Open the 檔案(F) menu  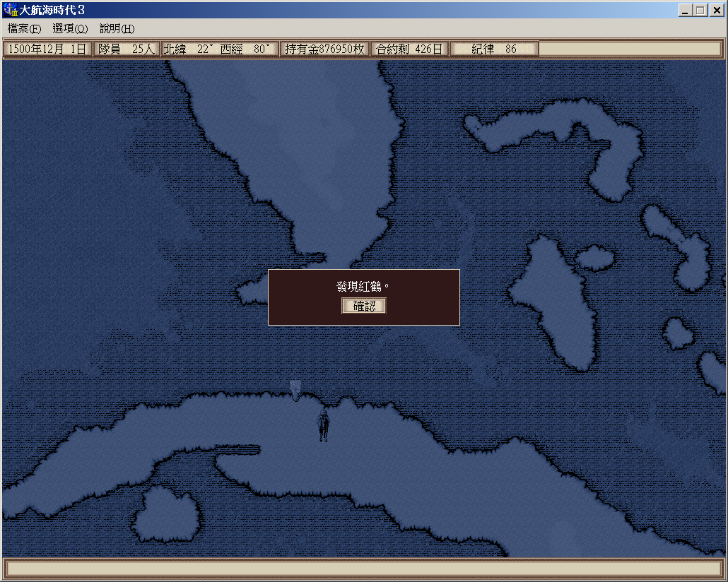pyautogui.click(x=25, y=29)
